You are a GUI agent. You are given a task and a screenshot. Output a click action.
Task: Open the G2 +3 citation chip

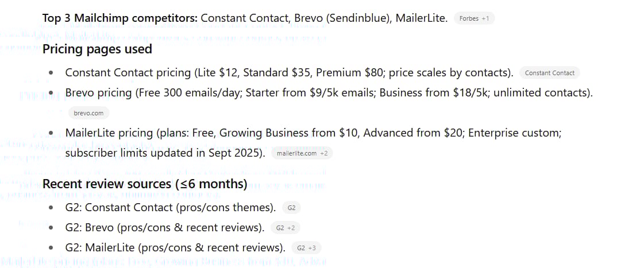pos(306,248)
